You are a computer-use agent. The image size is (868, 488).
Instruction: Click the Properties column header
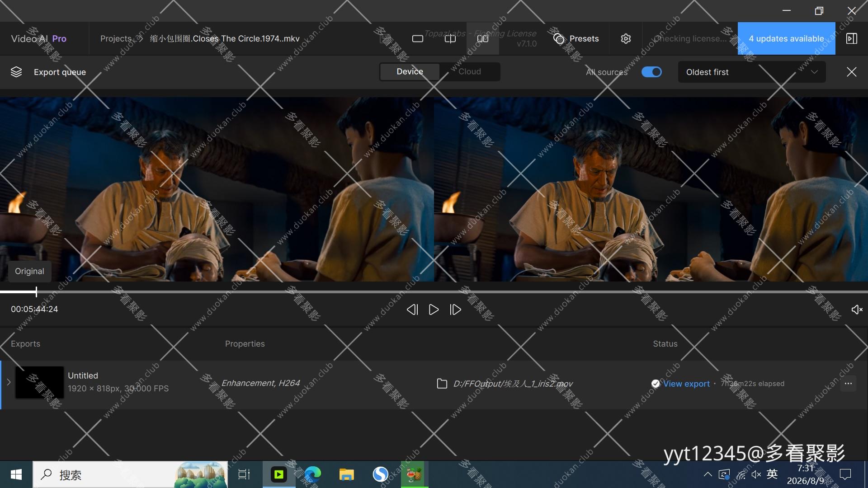pos(245,344)
